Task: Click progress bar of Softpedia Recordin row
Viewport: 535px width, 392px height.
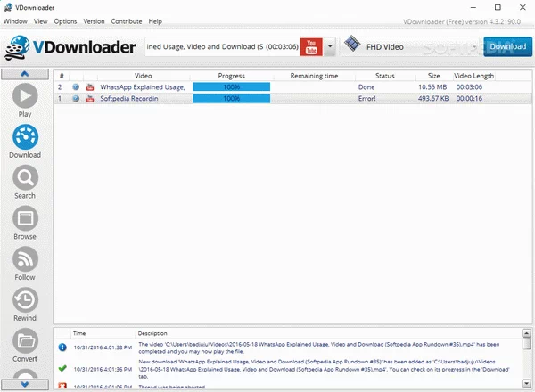Action: [x=231, y=99]
